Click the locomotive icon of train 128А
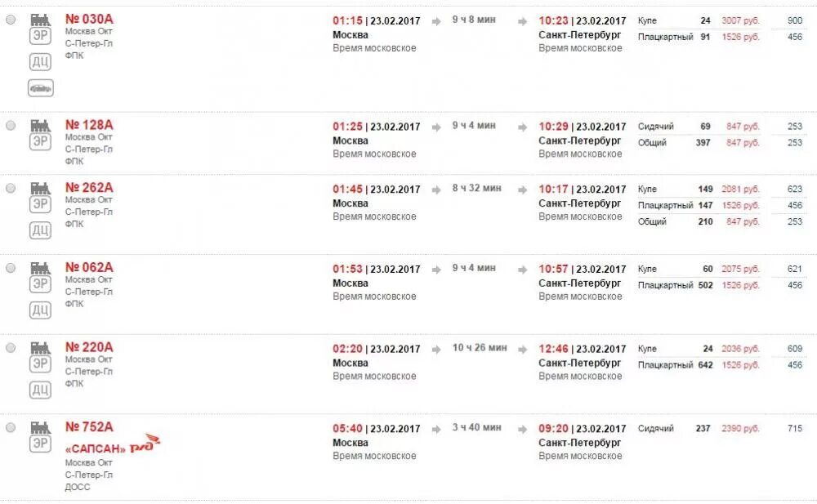The height and width of the screenshot is (504, 817). (40, 126)
